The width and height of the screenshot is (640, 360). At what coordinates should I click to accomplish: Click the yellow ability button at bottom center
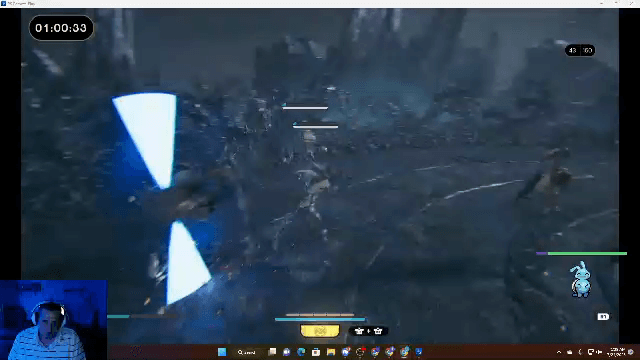coord(320,331)
